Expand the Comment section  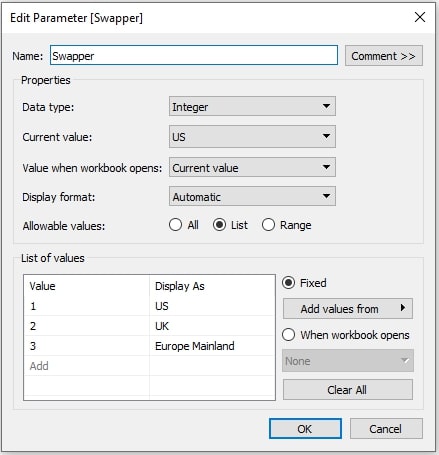coord(384,56)
